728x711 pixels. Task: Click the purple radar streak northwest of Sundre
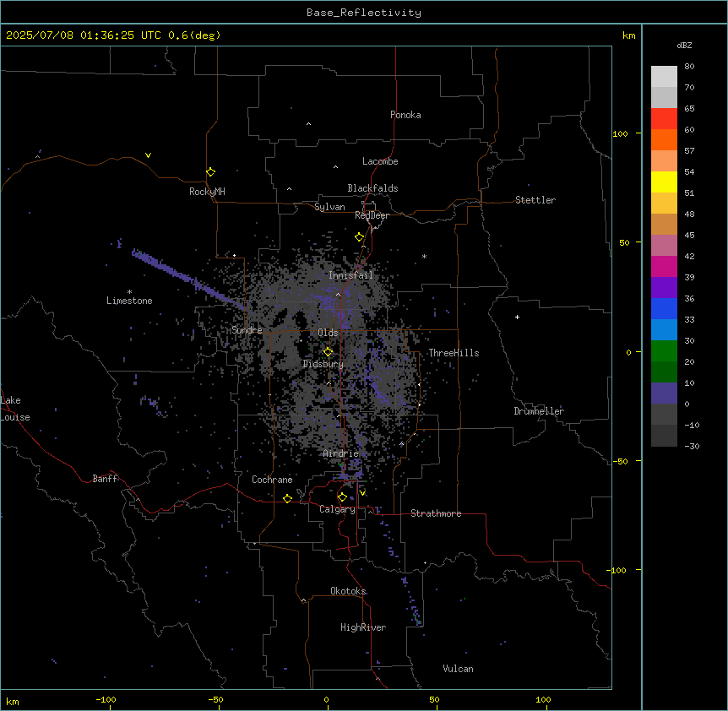(x=188, y=279)
